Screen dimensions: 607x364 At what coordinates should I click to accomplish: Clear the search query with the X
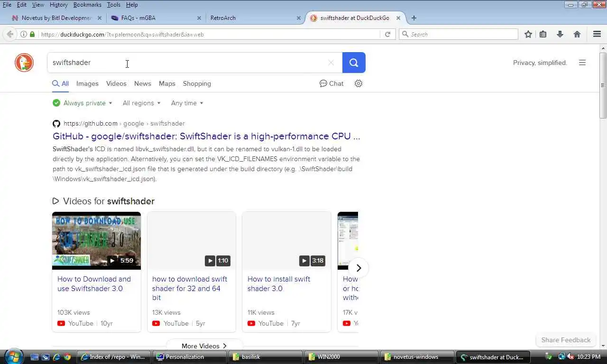(x=331, y=63)
